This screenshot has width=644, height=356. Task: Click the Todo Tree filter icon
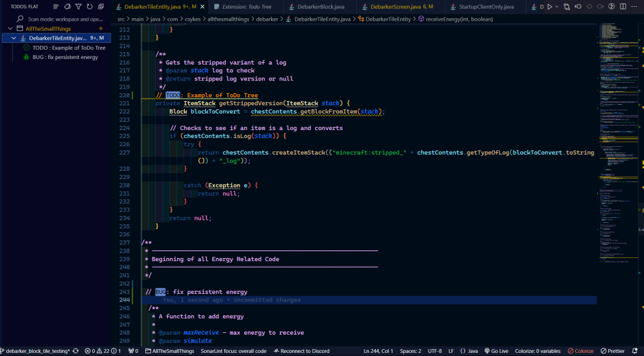(78, 7)
